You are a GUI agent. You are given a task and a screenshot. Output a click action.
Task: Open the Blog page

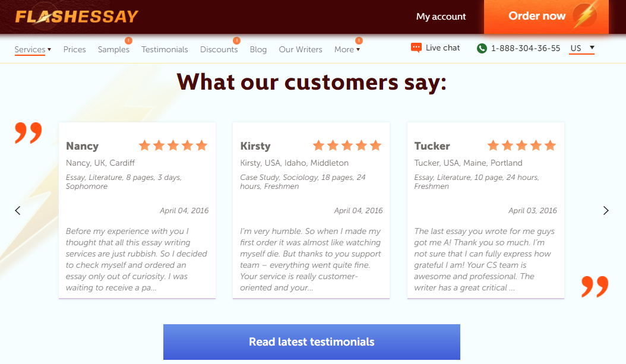pyautogui.click(x=258, y=49)
